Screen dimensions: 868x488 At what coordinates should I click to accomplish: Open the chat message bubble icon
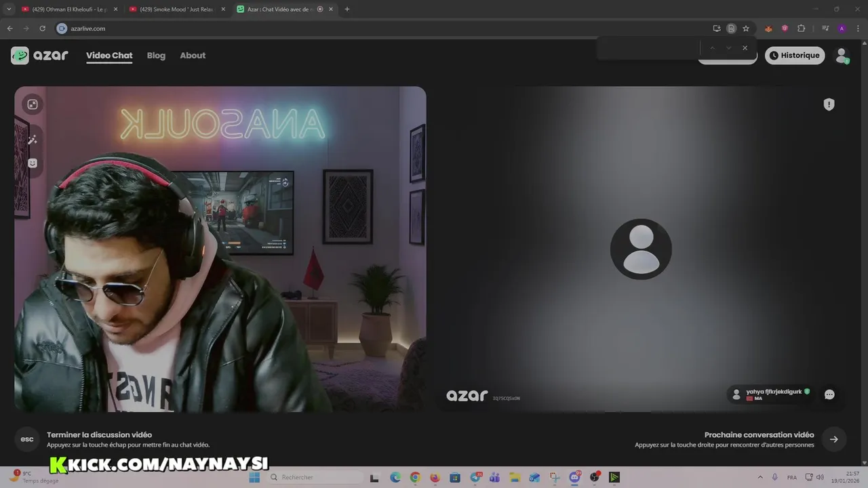click(x=829, y=394)
